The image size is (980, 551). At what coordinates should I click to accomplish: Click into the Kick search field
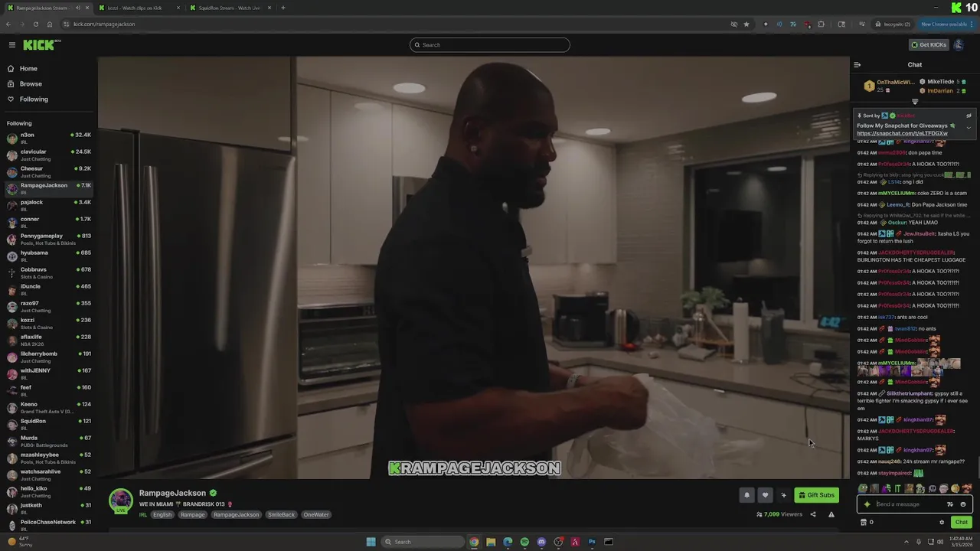[490, 44]
